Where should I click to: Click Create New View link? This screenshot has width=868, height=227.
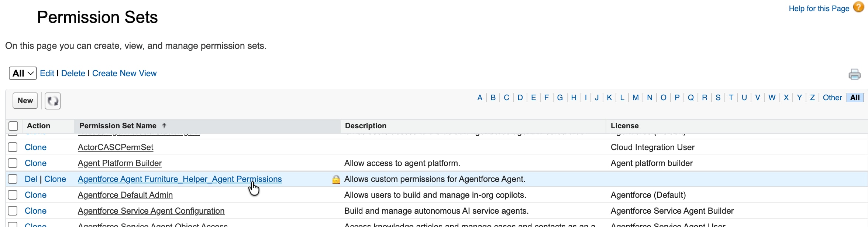coord(124,73)
